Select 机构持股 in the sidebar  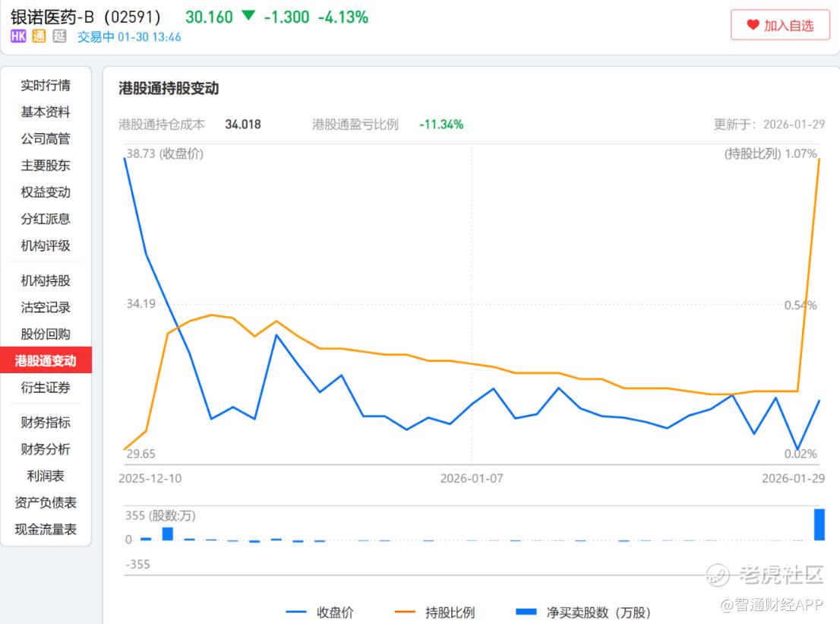(46, 280)
